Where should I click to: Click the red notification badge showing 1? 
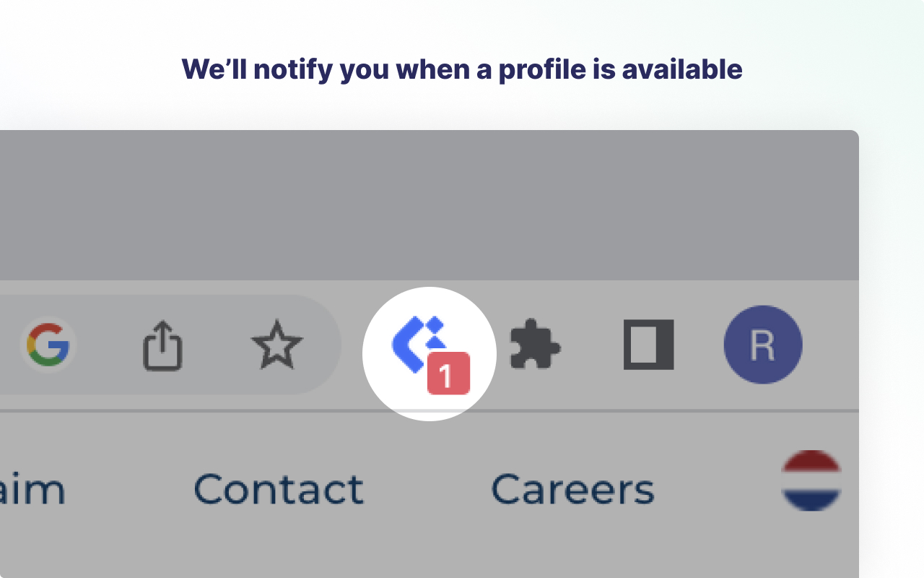click(x=448, y=374)
